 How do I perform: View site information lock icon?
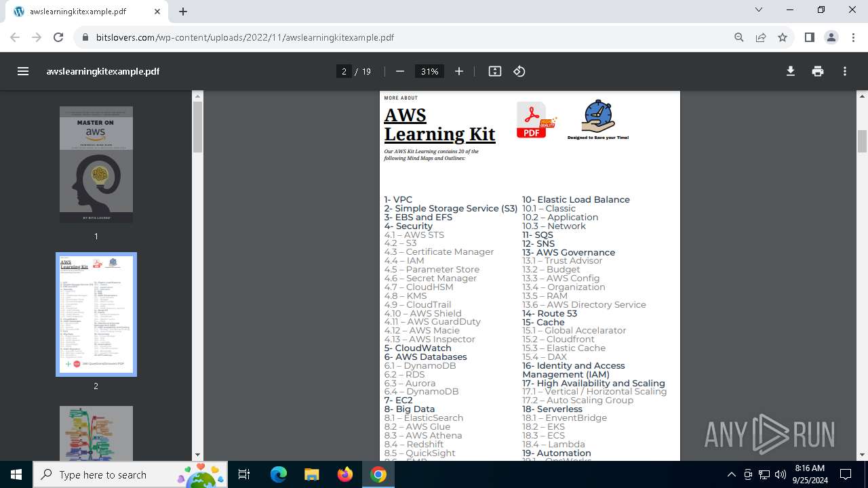click(x=85, y=37)
